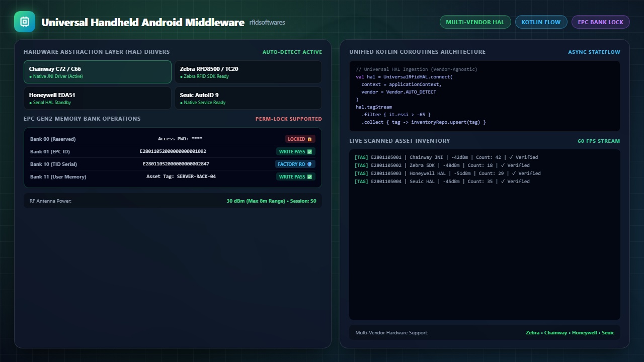The width and height of the screenshot is (644, 362).
Task: Click the Asset Tag: SERVER-RACK-04 value
Action: pos(181,176)
